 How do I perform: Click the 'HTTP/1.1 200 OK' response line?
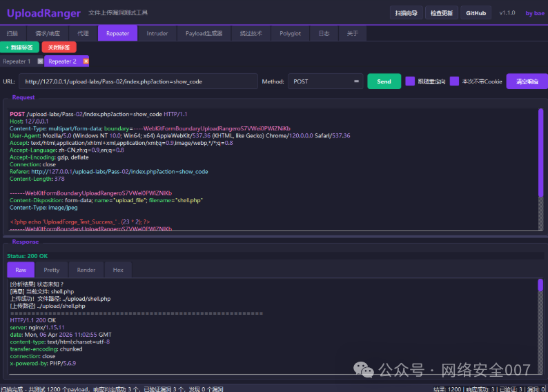pyautogui.click(x=33, y=320)
